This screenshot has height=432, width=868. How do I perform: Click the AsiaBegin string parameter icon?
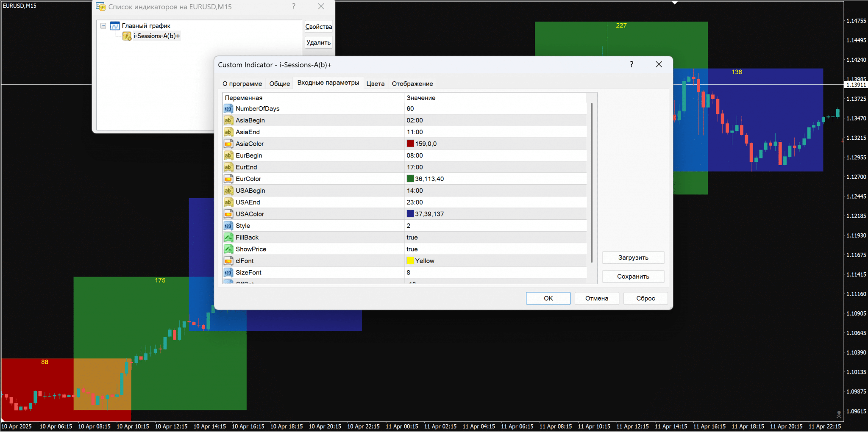228,120
